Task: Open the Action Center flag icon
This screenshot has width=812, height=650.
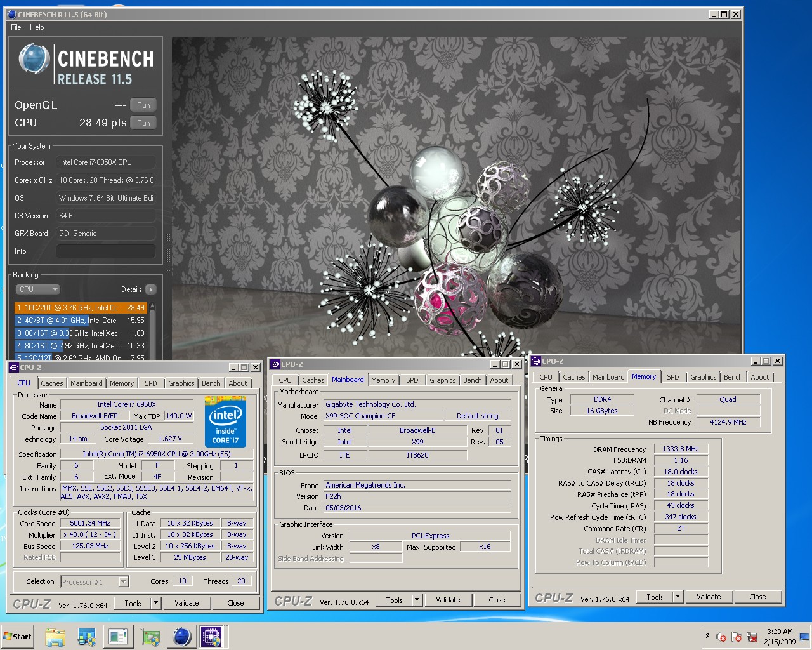Action: pos(737,637)
